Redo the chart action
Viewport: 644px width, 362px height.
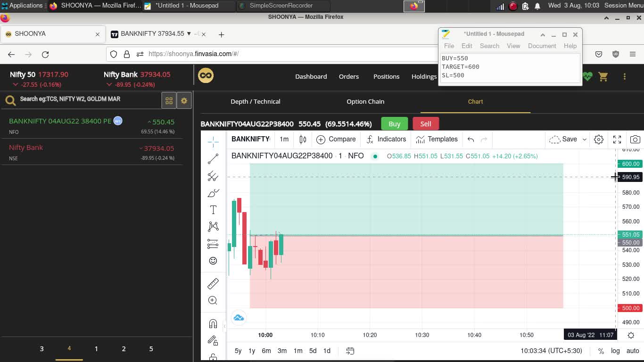pos(484,139)
